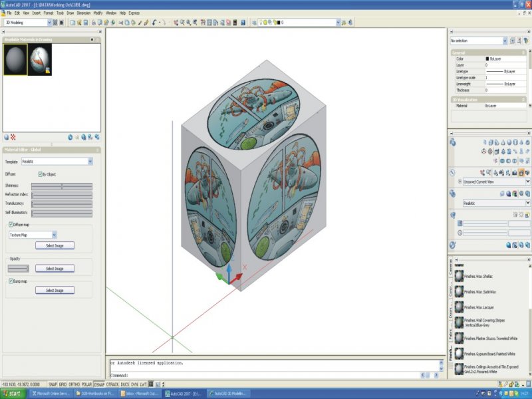The width and height of the screenshot is (532, 399).
Task: Click the Undo arrow icon in toolbar
Action: pyautogui.click(x=154, y=23)
